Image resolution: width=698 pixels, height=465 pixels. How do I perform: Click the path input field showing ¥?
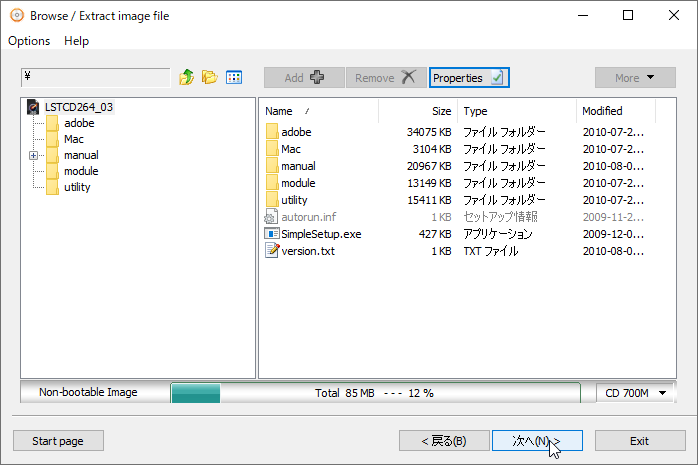tap(95, 77)
